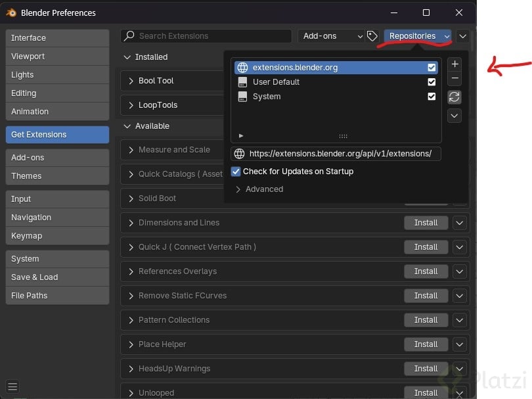Click the add repository plus icon
The image size is (532, 399).
(x=454, y=64)
